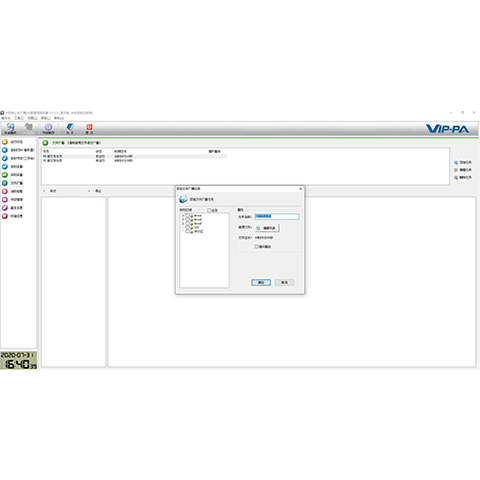Expand the first zone tree node
480x480 pixels.
click(183, 216)
